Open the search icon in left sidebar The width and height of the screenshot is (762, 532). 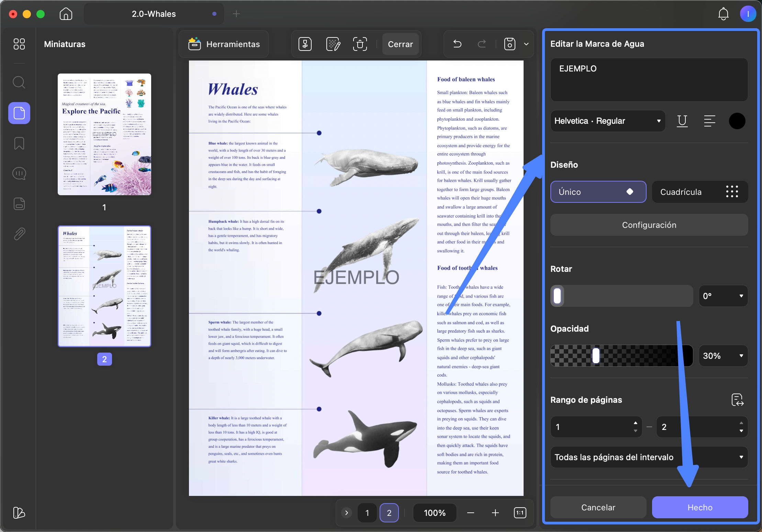coord(19,82)
